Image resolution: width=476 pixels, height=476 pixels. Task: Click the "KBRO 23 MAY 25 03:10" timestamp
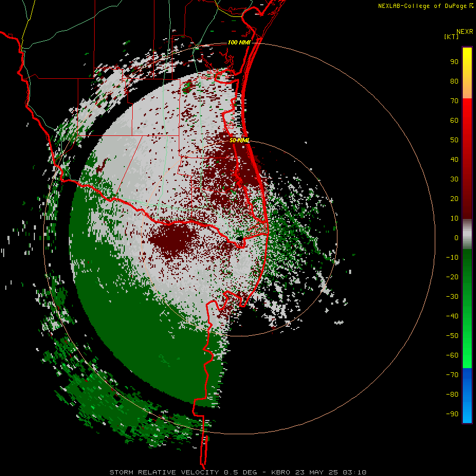319,472
